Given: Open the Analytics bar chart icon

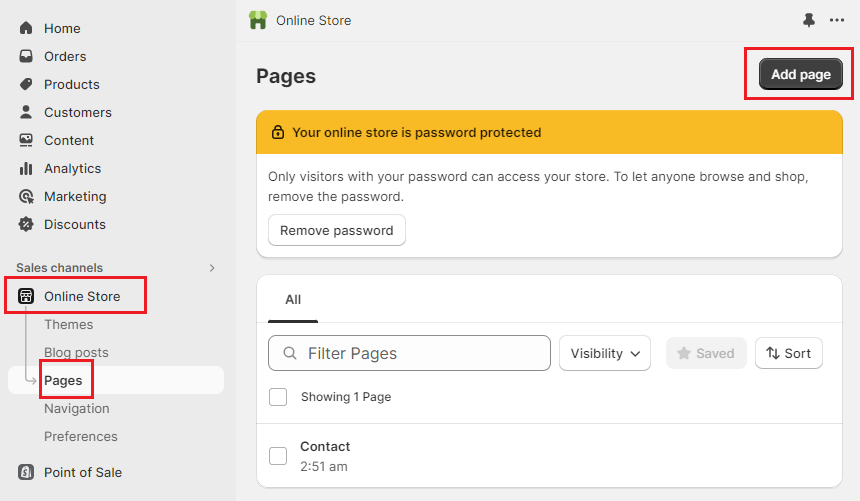Looking at the screenshot, I should [26, 168].
